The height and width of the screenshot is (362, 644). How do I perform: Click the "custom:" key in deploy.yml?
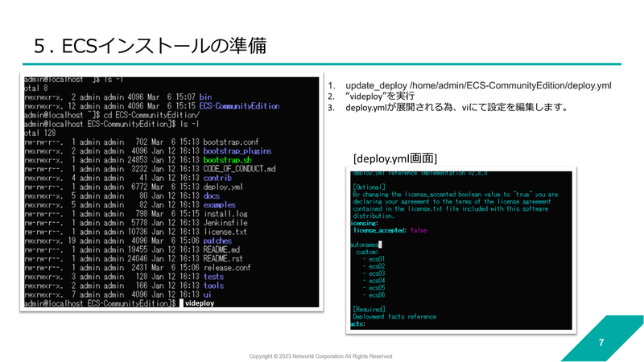(367, 252)
